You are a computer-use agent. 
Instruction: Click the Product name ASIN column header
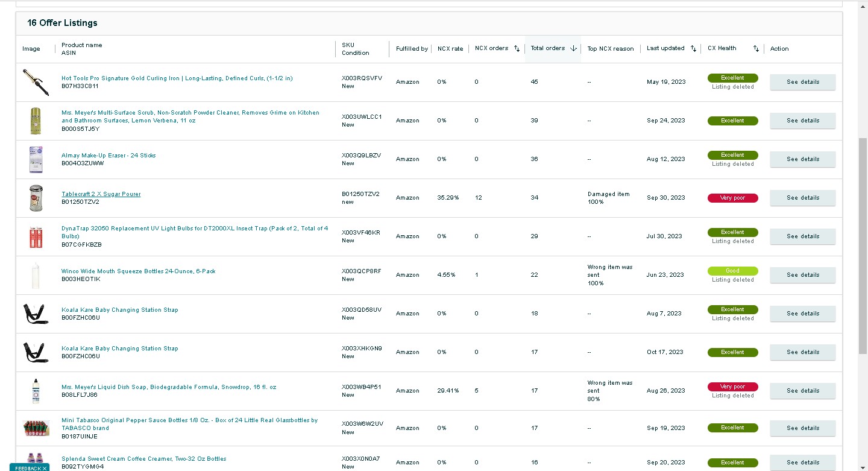pos(82,49)
